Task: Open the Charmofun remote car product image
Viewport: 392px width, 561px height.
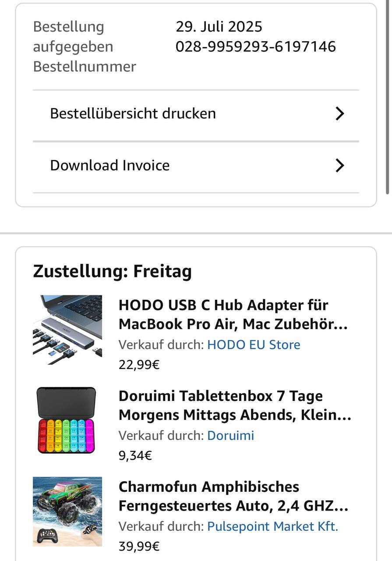Action: [67, 511]
